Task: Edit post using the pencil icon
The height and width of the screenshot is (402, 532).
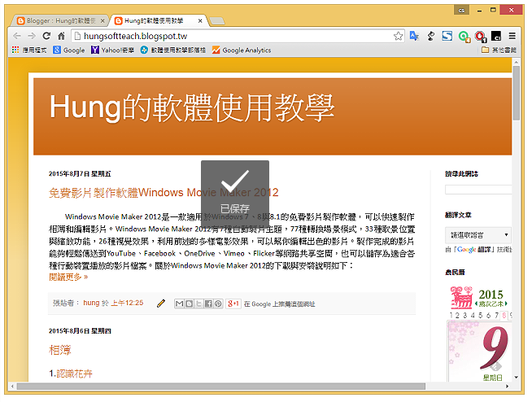Action: click(161, 304)
